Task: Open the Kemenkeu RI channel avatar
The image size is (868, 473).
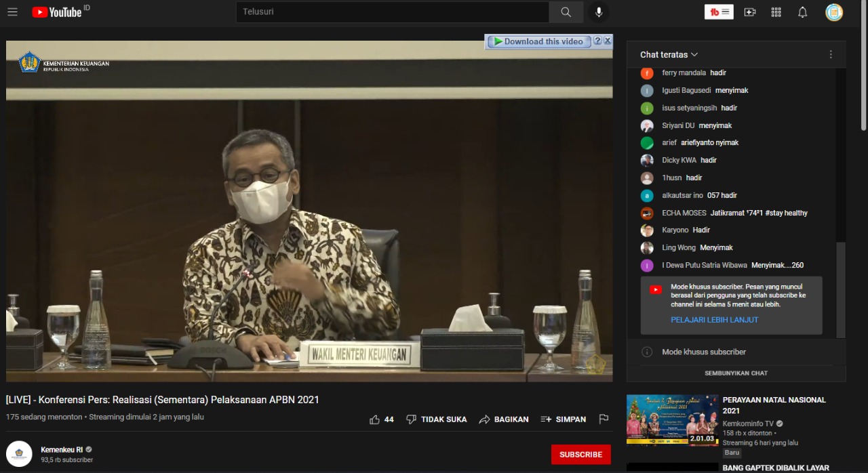Action: click(19, 454)
